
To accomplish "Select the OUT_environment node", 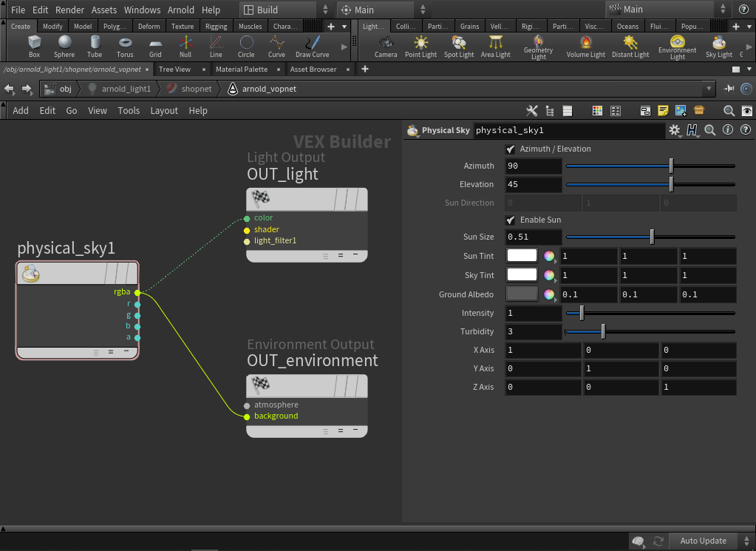I will 307,406.
